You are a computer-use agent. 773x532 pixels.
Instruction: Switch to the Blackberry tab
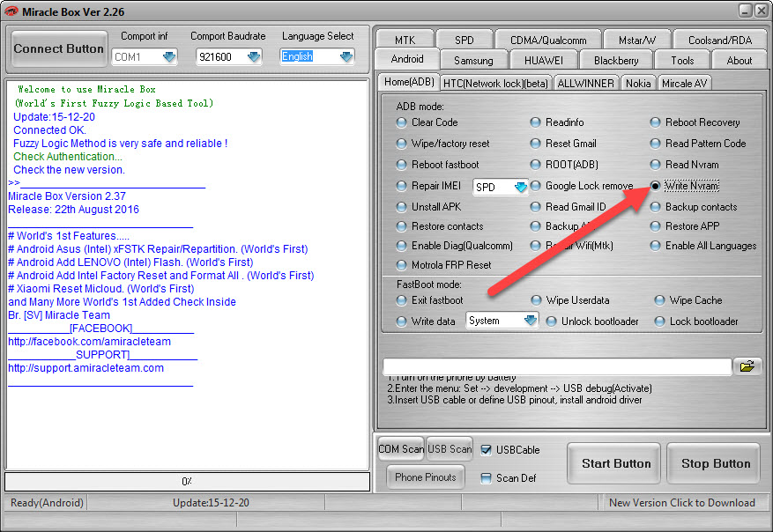click(x=616, y=60)
